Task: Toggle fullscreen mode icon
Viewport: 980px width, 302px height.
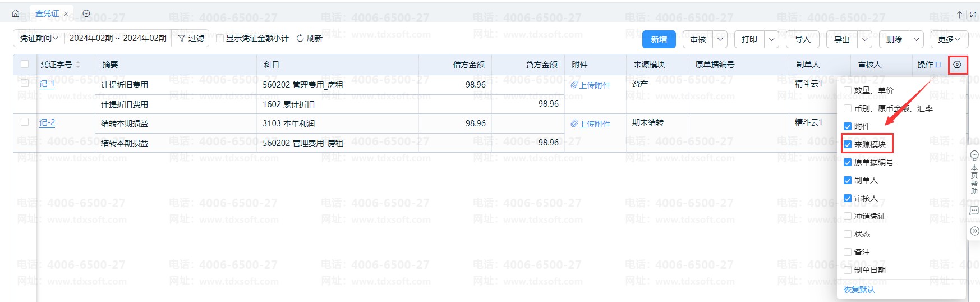Action: [x=973, y=15]
